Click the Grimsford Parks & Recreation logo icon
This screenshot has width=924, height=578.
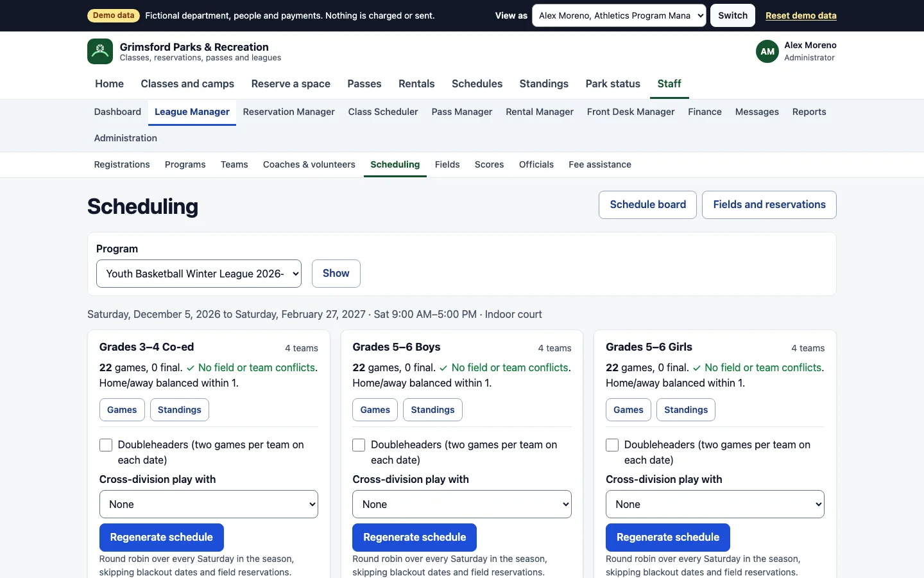(x=100, y=51)
